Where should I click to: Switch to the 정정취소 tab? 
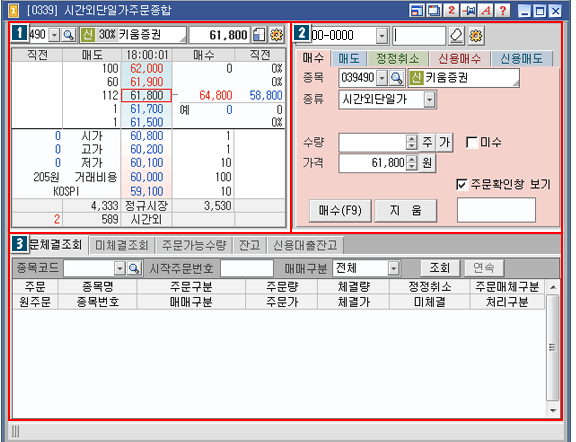point(397,59)
